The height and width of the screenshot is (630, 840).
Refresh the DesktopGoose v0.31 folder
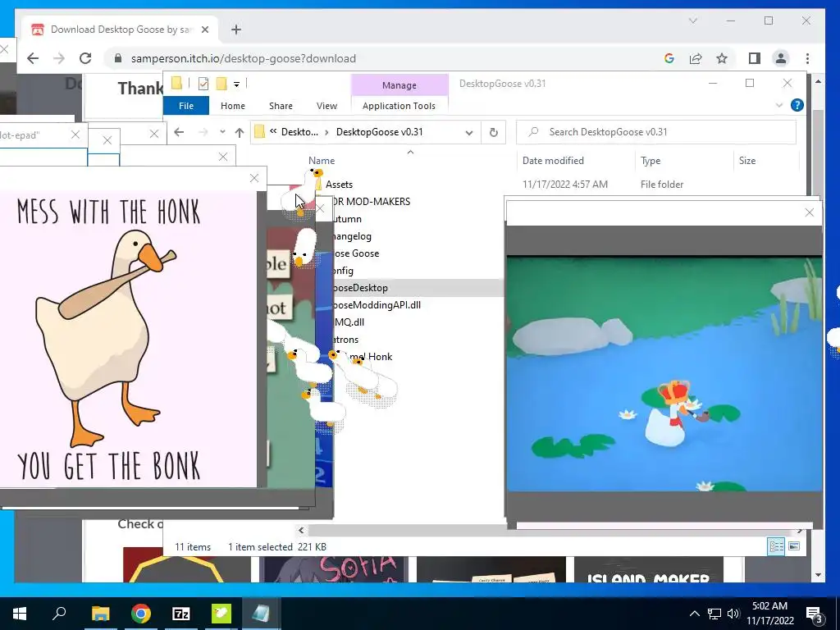(493, 132)
